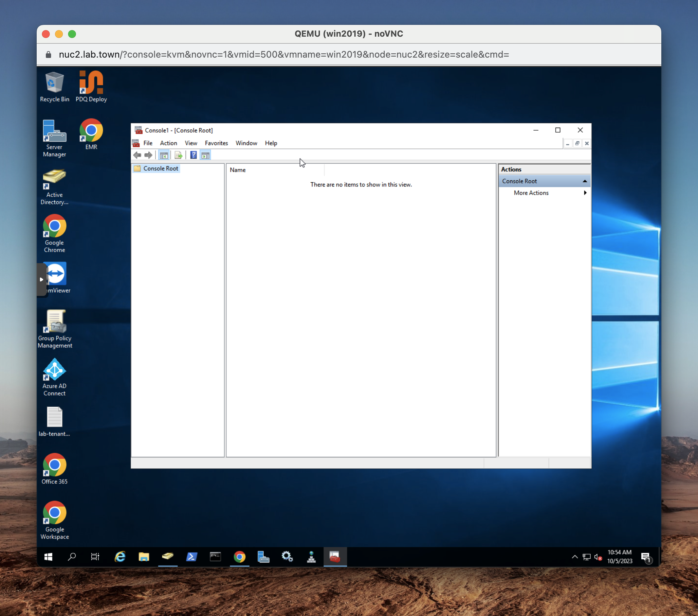Select the lab-tenant text file icon
The height and width of the screenshot is (616, 698).
tap(55, 422)
